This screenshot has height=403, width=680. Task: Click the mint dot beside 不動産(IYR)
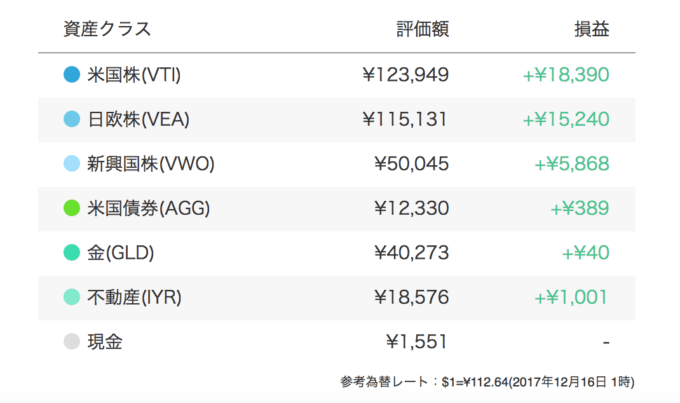(x=72, y=297)
